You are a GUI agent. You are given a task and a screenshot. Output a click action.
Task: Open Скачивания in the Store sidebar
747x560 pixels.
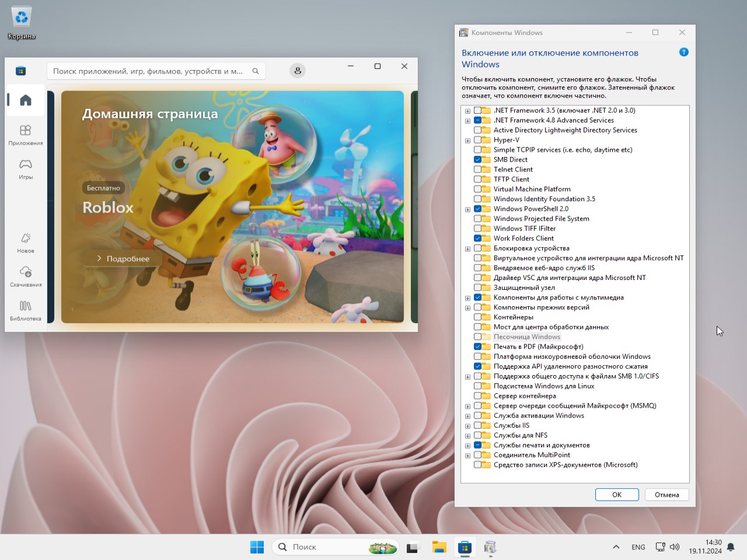pos(26,276)
